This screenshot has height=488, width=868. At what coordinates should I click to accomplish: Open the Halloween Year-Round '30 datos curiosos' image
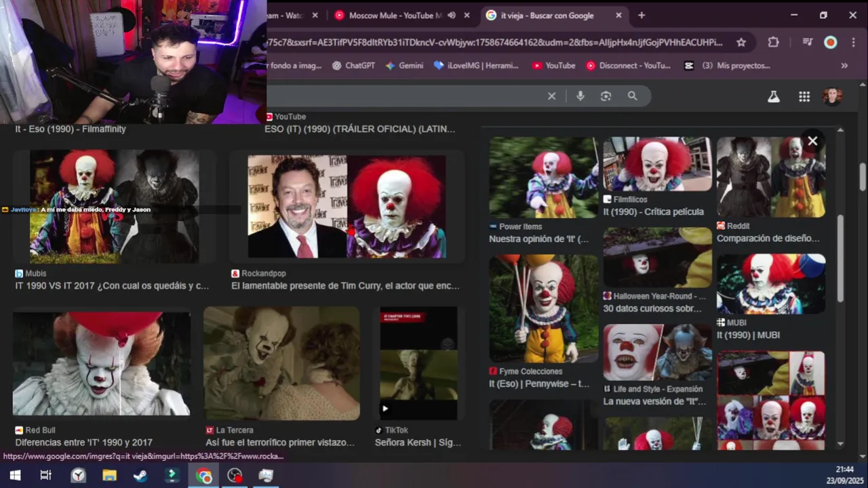tap(657, 258)
